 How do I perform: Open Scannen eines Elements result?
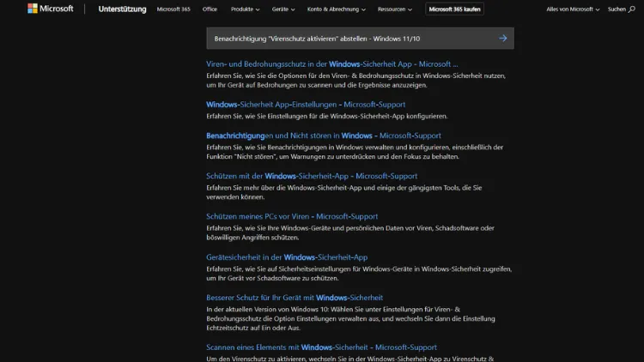click(x=321, y=347)
